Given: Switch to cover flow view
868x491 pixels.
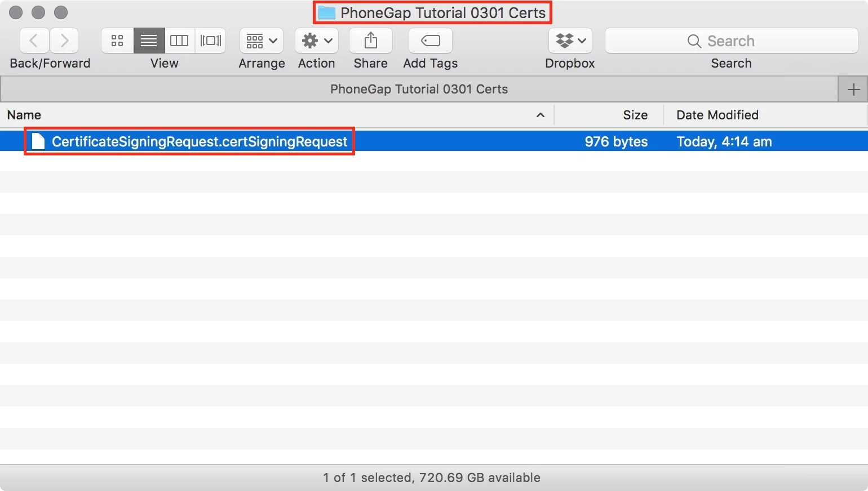Looking at the screenshot, I should click(210, 41).
